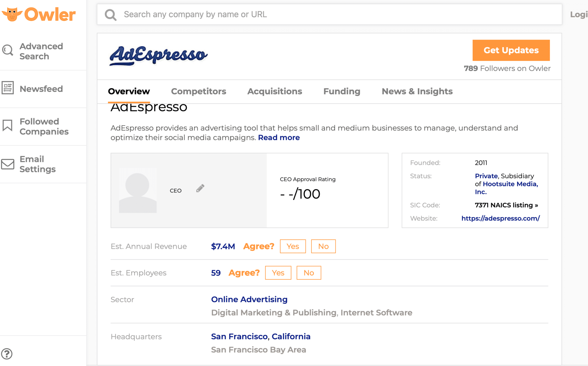Select Yes for employee count estimate

point(278,273)
